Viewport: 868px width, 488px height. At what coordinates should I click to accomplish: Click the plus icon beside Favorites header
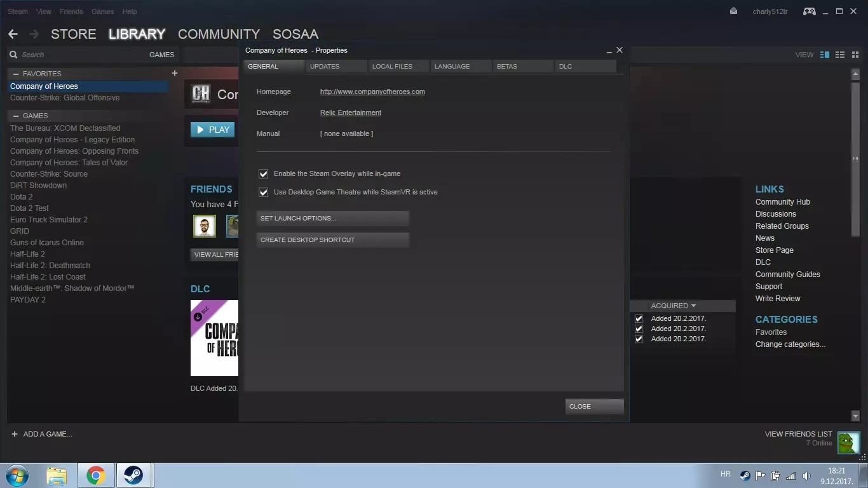pyautogui.click(x=175, y=73)
